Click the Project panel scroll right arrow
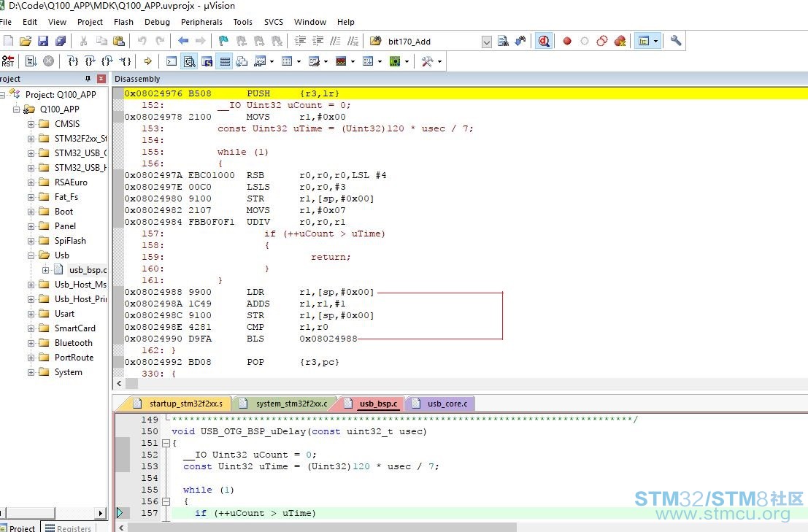808x532 pixels. pos(101,513)
